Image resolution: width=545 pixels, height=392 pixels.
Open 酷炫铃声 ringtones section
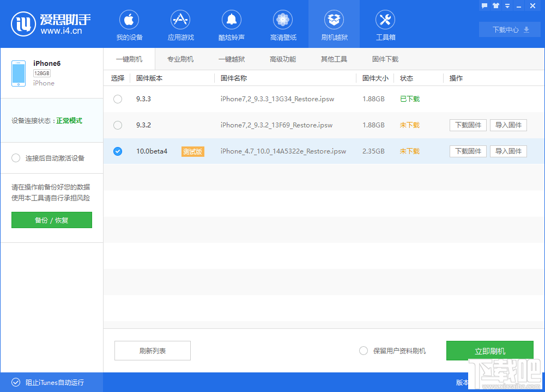[232, 26]
